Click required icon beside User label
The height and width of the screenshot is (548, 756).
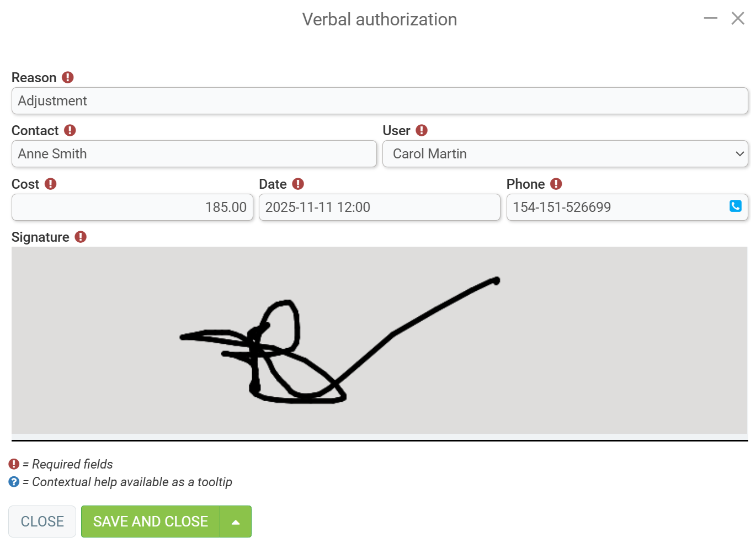pyautogui.click(x=422, y=130)
